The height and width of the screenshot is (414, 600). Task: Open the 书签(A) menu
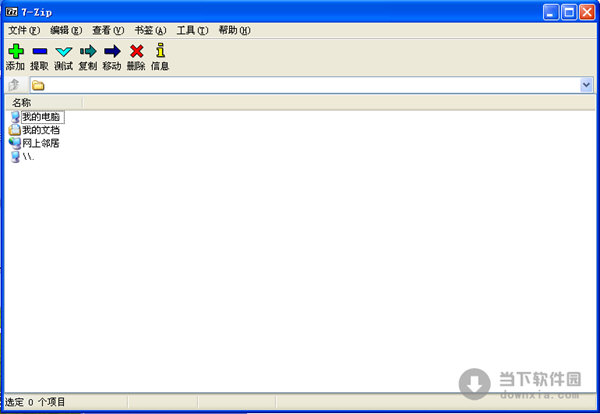[150, 30]
